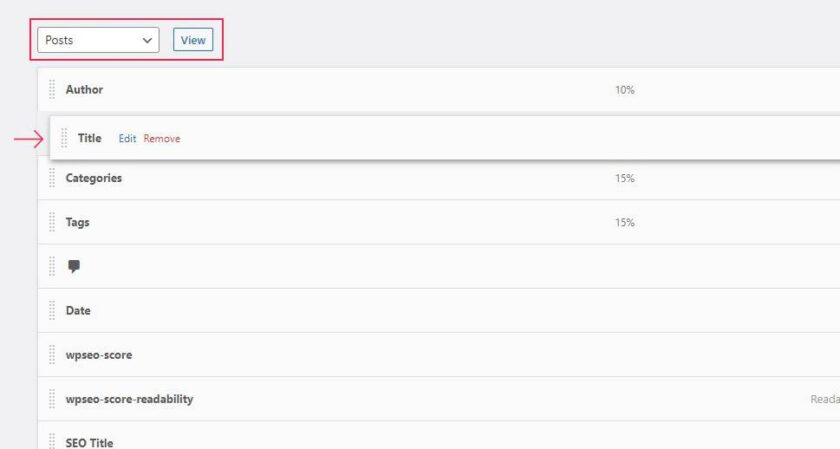Grab the drag handle of Title column
Screen dimensions: 840x449
click(64, 138)
